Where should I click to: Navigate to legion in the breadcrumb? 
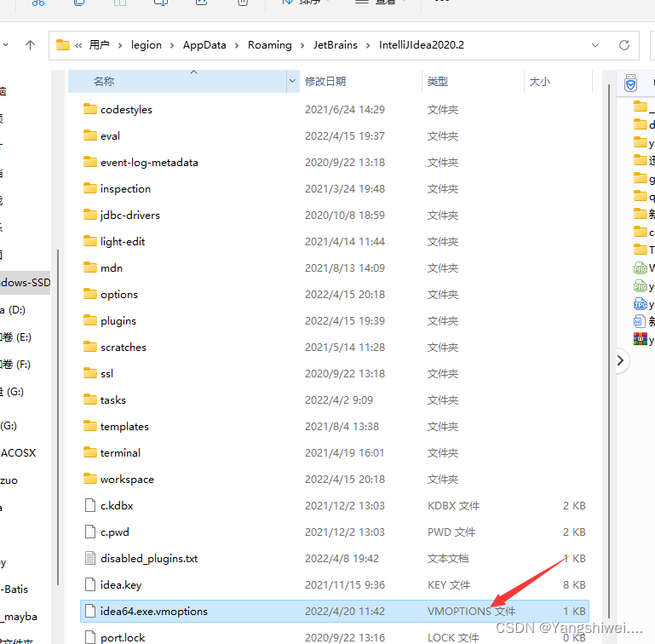pos(147,44)
